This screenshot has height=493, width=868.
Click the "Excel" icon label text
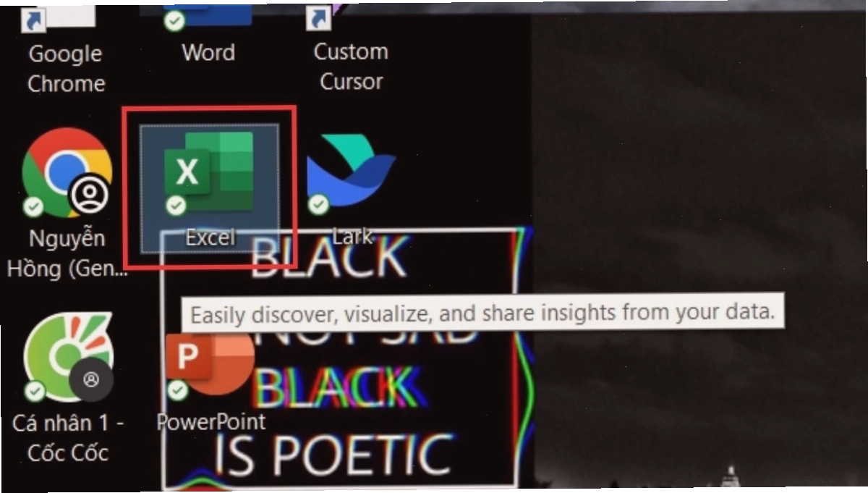(x=210, y=237)
